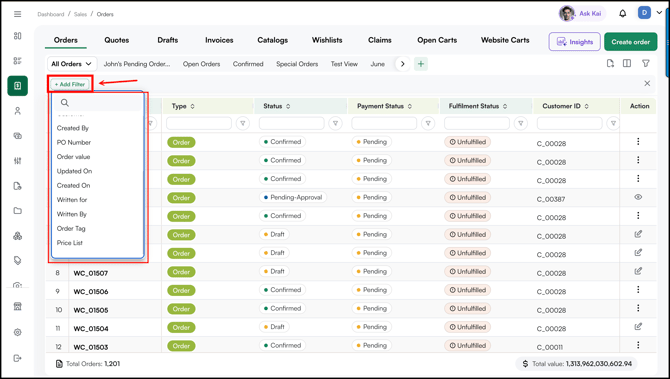Click the Create order button
670x379 pixels.
(x=631, y=42)
